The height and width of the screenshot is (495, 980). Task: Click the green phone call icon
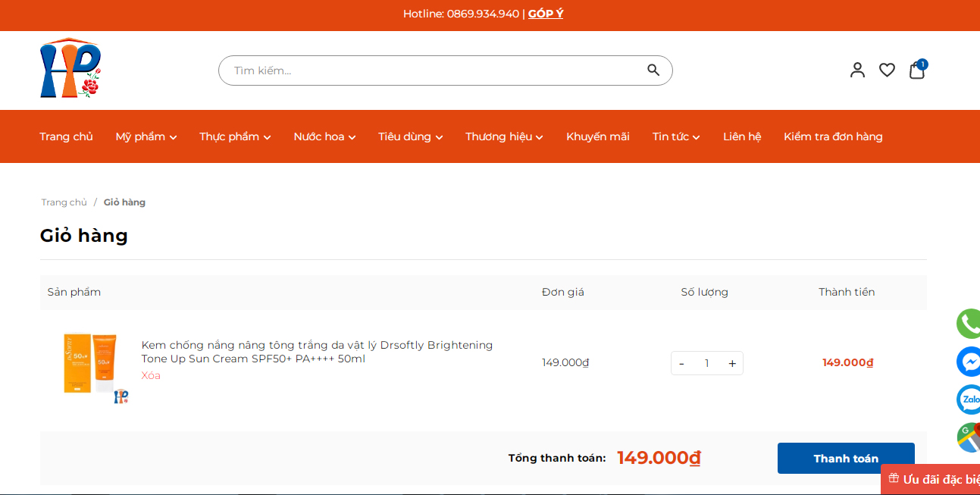(968, 324)
